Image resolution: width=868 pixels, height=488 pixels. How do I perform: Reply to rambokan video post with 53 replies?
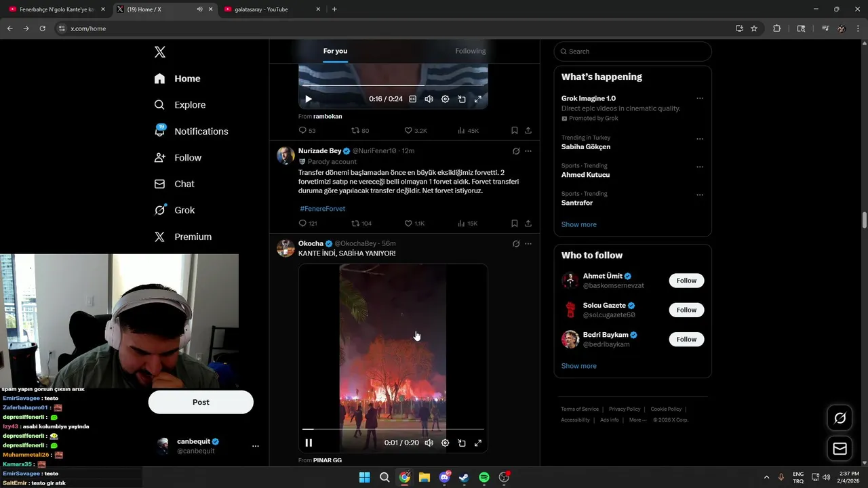pos(307,130)
